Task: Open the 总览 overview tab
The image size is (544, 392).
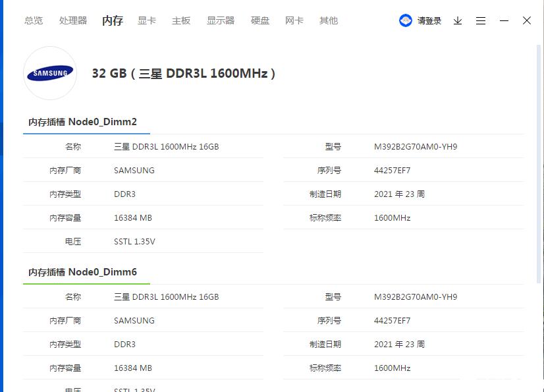Action: coord(34,20)
